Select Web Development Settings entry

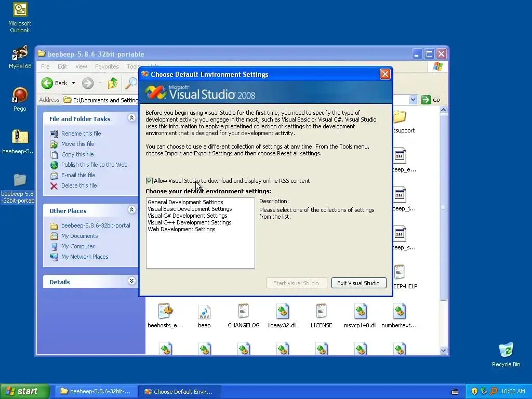pyautogui.click(x=181, y=229)
